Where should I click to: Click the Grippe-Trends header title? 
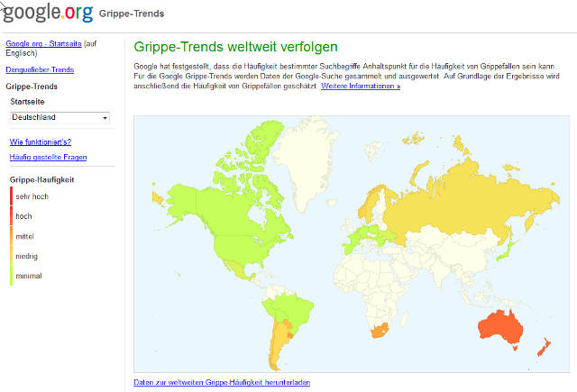pyautogui.click(x=132, y=14)
